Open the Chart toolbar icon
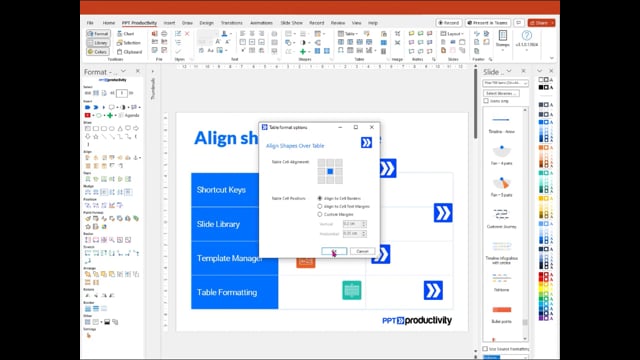 coord(126,34)
